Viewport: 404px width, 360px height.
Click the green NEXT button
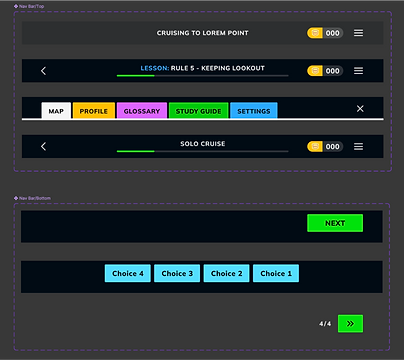point(335,223)
